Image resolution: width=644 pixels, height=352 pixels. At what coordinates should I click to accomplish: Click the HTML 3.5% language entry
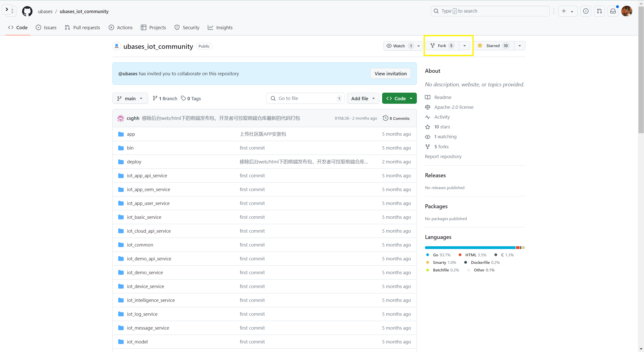point(472,255)
